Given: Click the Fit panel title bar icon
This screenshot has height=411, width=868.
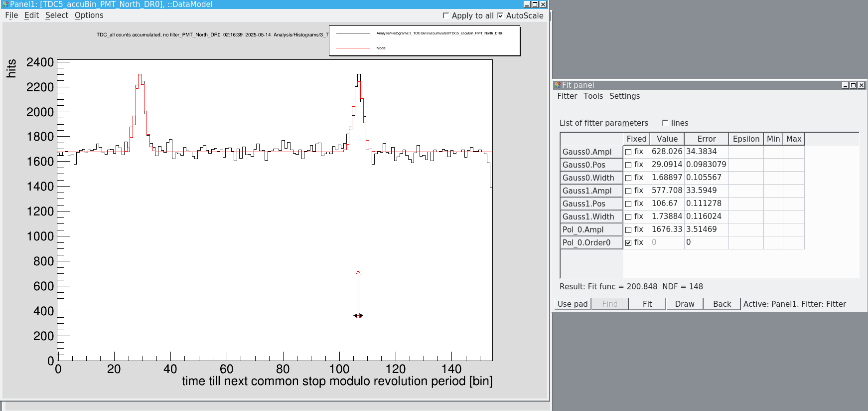Looking at the screenshot, I should pyautogui.click(x=558, y=85).
